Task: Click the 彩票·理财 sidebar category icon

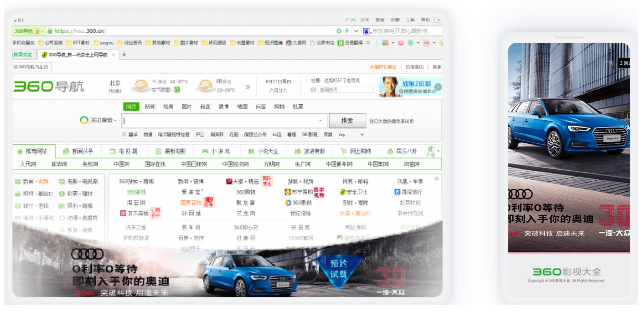Action: [62, 193]
